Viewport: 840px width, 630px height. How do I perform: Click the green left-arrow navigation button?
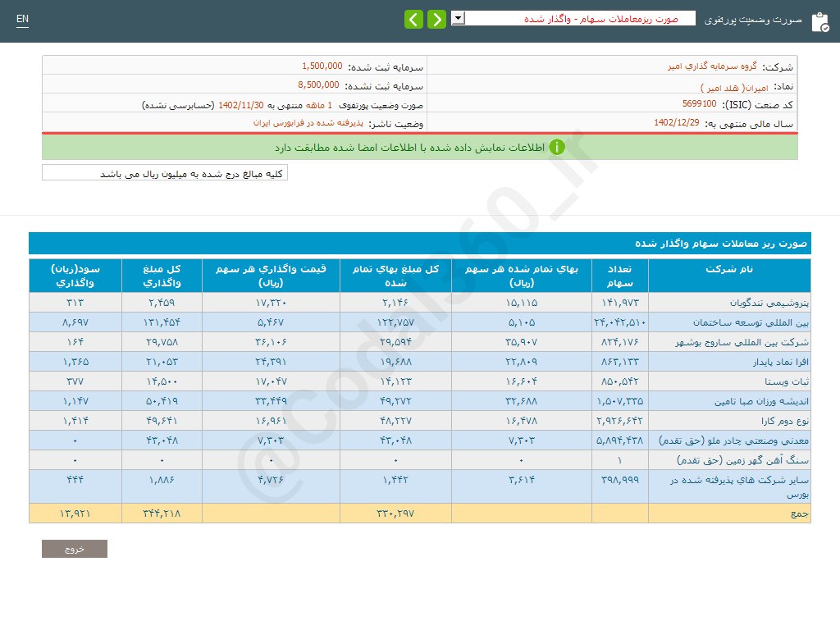coord(414,19)
